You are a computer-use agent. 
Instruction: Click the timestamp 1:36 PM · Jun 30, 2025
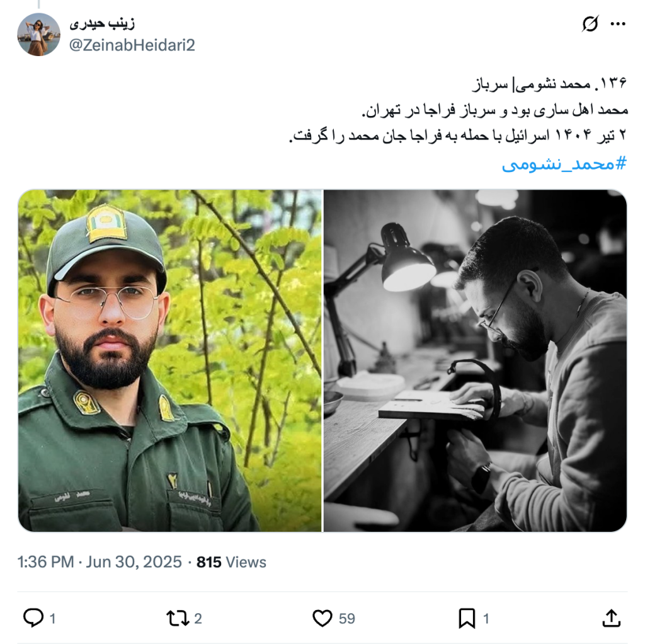(x=100, y=561)
